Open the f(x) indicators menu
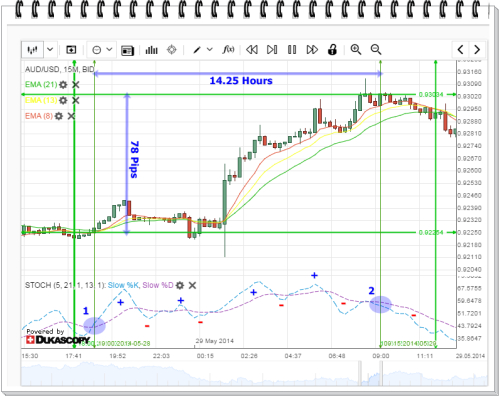 click(228, 50)
